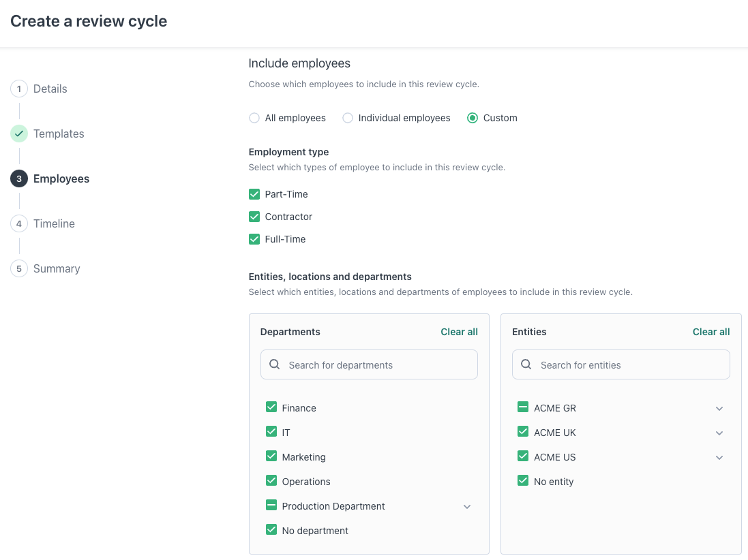
Task: Click Clear all for Departments
Action: (x=459, y=332)
